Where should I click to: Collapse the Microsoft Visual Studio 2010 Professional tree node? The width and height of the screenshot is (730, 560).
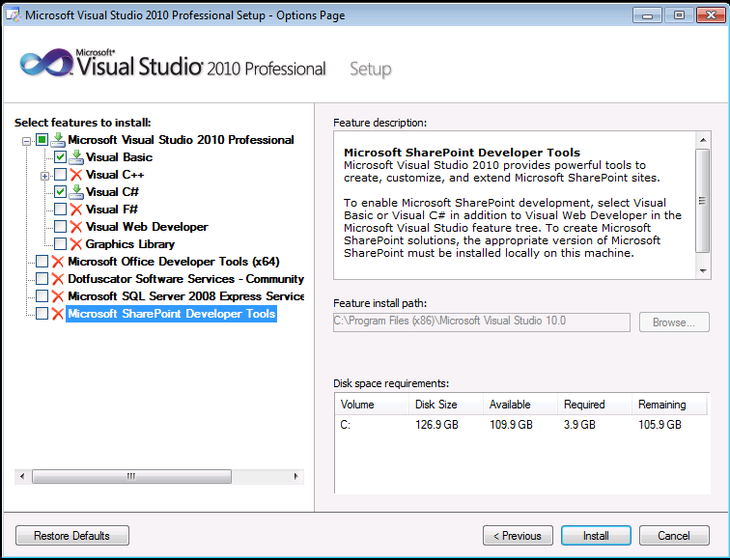(26, 141)
